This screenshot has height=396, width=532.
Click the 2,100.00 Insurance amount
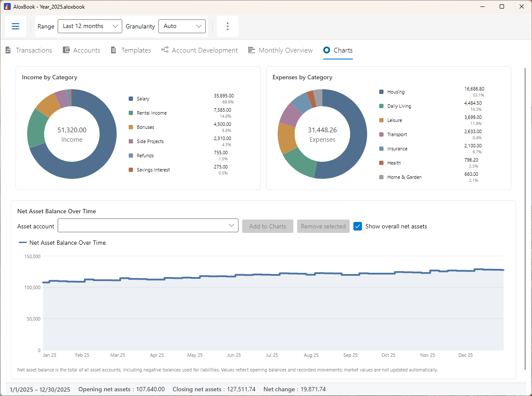tap(473, 146)
